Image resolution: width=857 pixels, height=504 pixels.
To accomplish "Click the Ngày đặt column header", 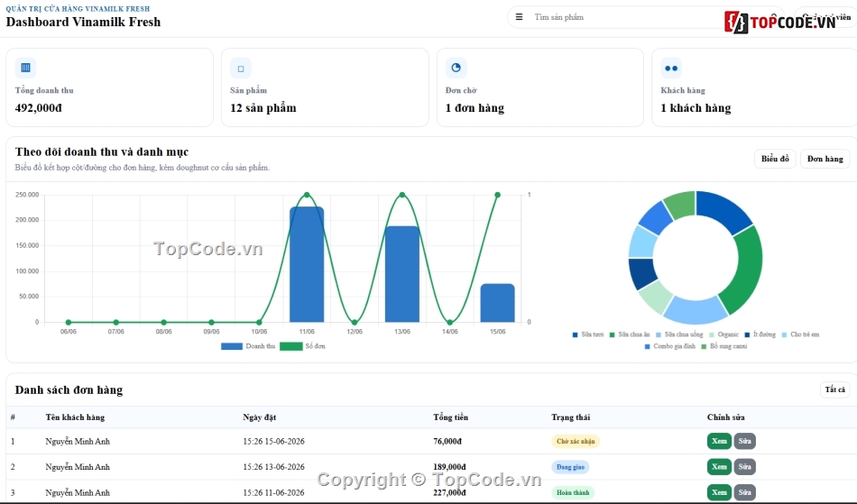I will coord(259,417).
